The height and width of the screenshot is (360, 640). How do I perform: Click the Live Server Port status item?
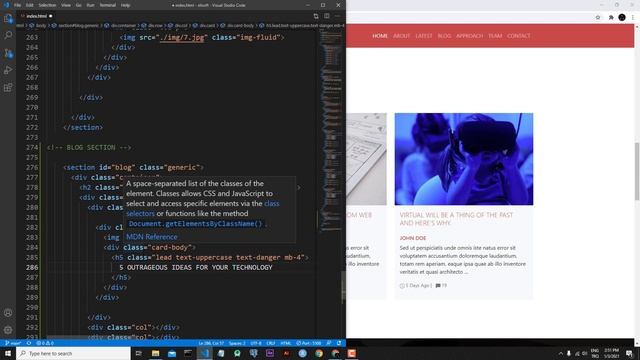[309, 343]
